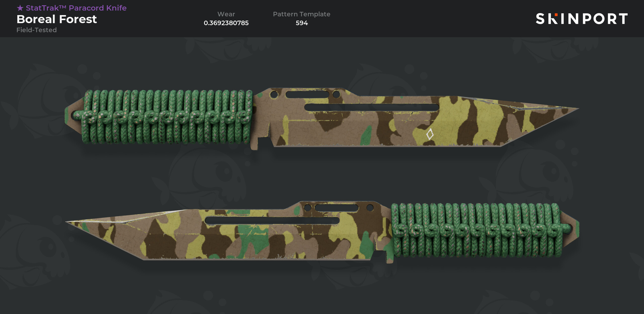Click the "Boreal Forest" skin name
Screen dimensions: 644x314
[x=57, y=19]
